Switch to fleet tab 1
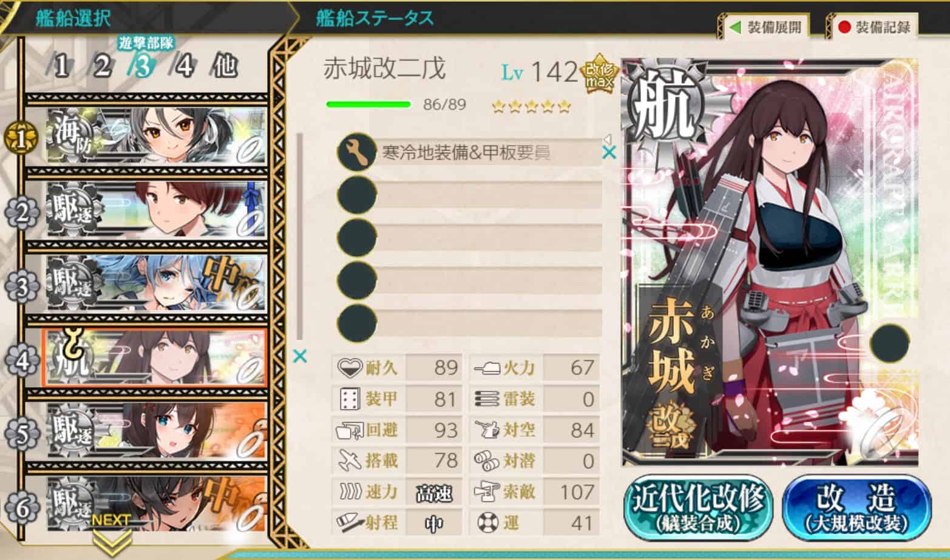 [61, 66]
